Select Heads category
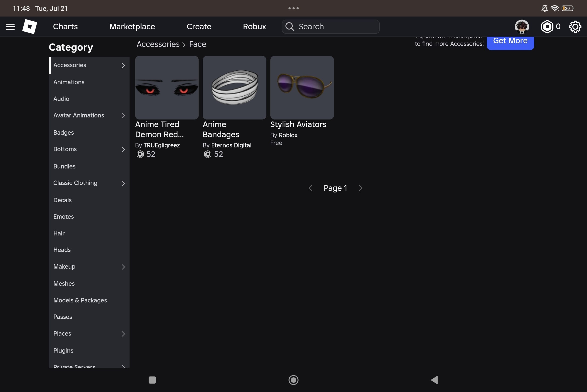The height and width of the screenshot is (392, 587). (89, 250)
